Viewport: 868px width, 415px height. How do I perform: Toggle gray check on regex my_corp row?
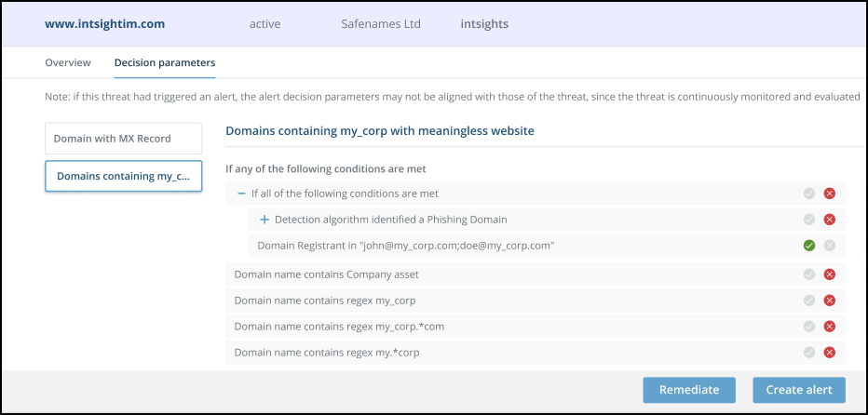point(810,301)
